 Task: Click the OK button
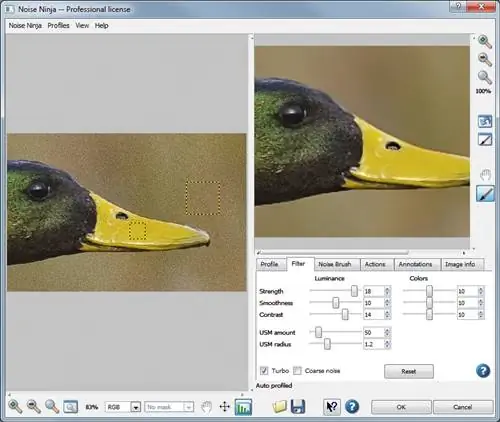(x=401, y=407)
